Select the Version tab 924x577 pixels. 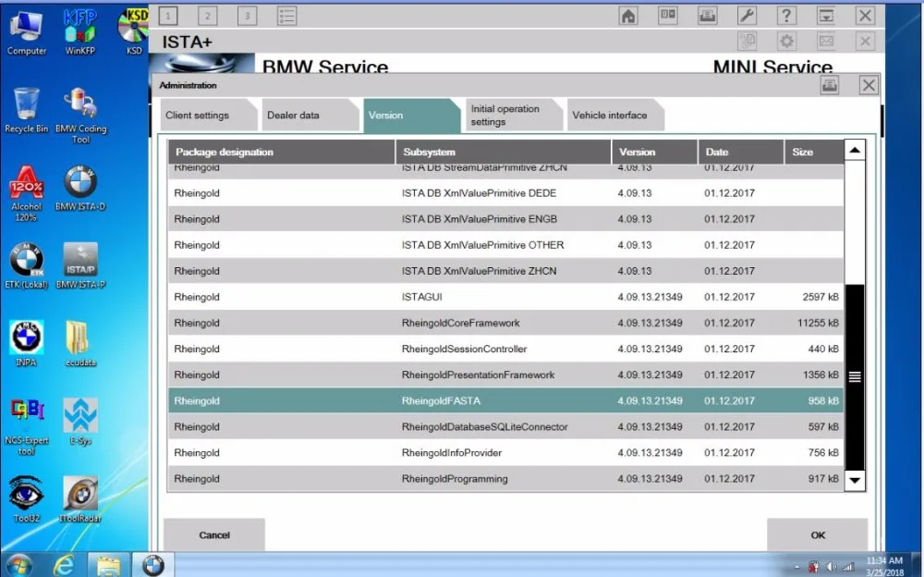(411, 115)
